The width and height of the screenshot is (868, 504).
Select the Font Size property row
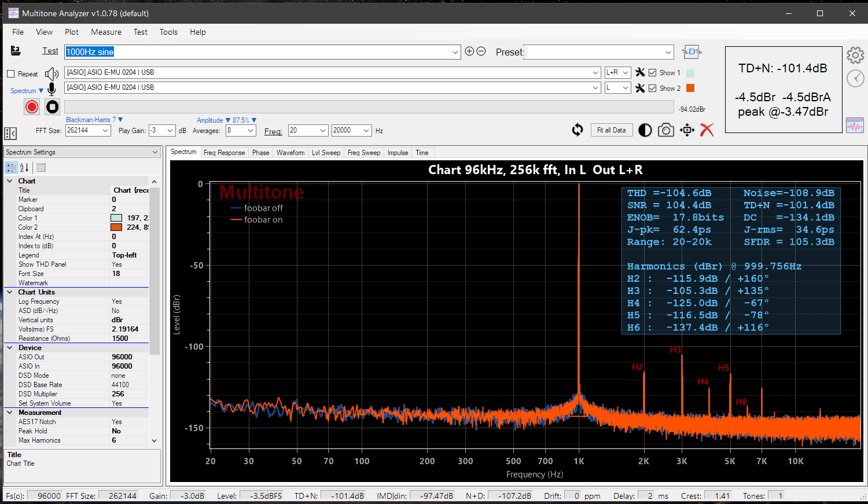pos(76,274)
